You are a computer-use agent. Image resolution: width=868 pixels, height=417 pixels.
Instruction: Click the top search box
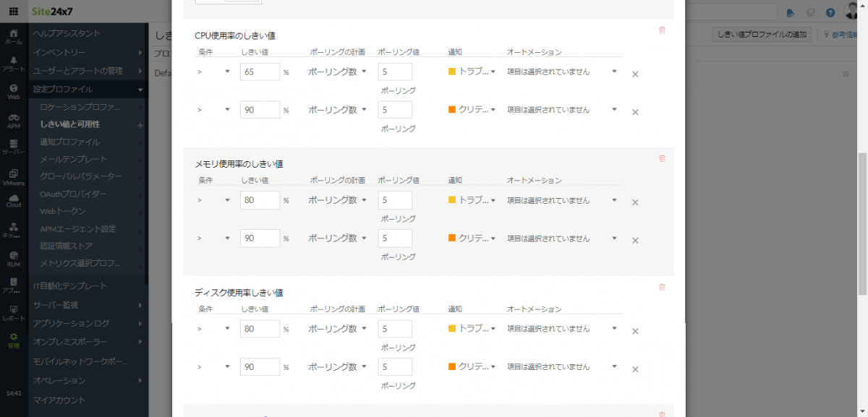(731, 12)
